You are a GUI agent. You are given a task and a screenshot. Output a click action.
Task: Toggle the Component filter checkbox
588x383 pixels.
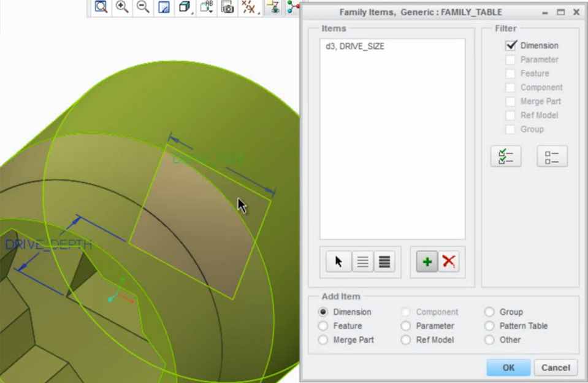coord(510,88)
